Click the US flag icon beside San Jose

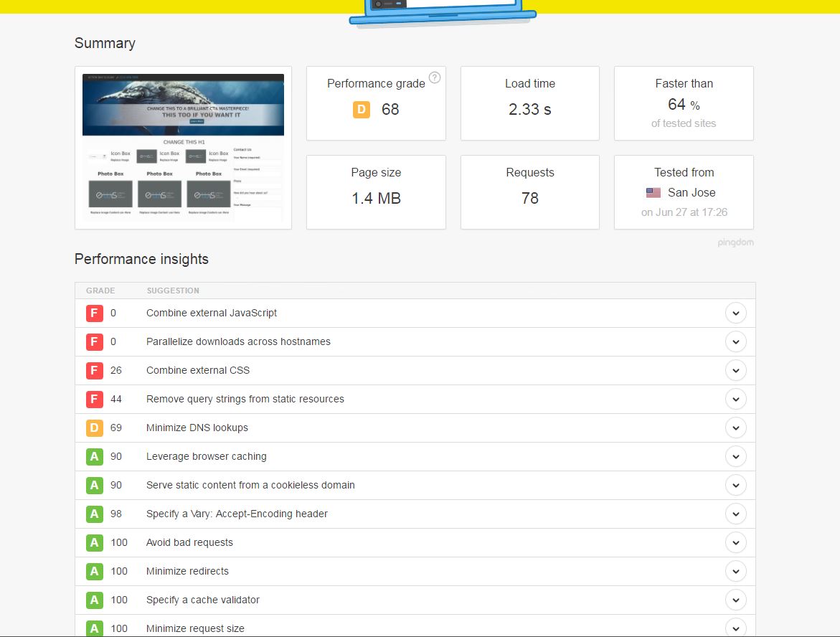(x=653, y=192)
